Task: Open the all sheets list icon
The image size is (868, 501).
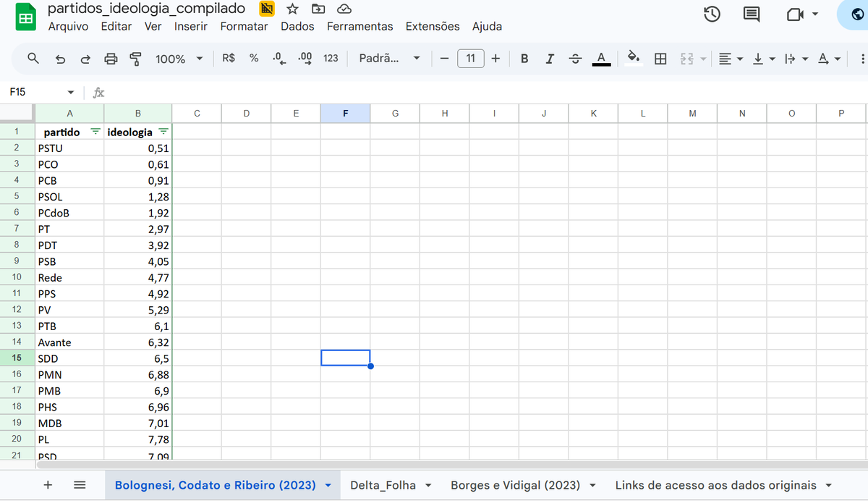Action: click(80, 485)
